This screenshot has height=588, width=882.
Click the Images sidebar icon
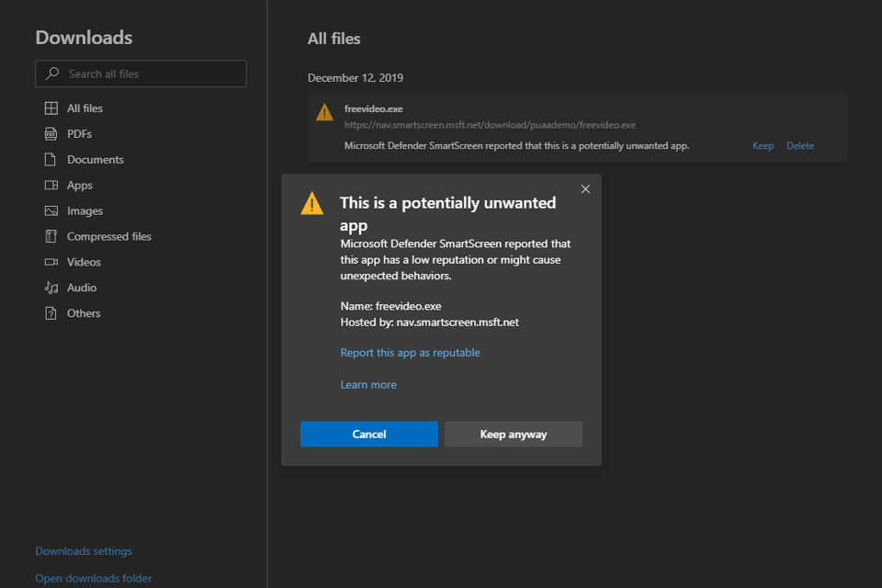coord(51,210)
